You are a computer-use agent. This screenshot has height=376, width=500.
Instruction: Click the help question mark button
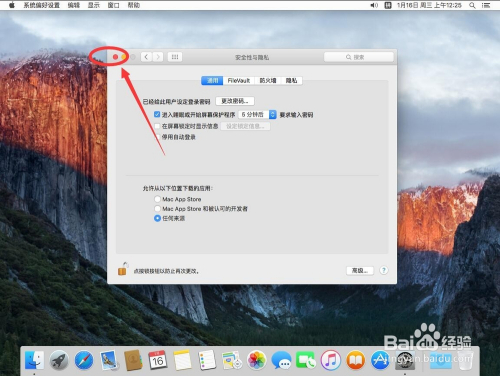click(x=384, y=270)
